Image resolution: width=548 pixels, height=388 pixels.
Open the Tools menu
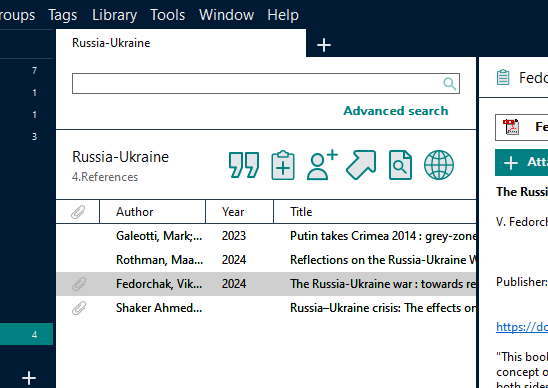167,15
